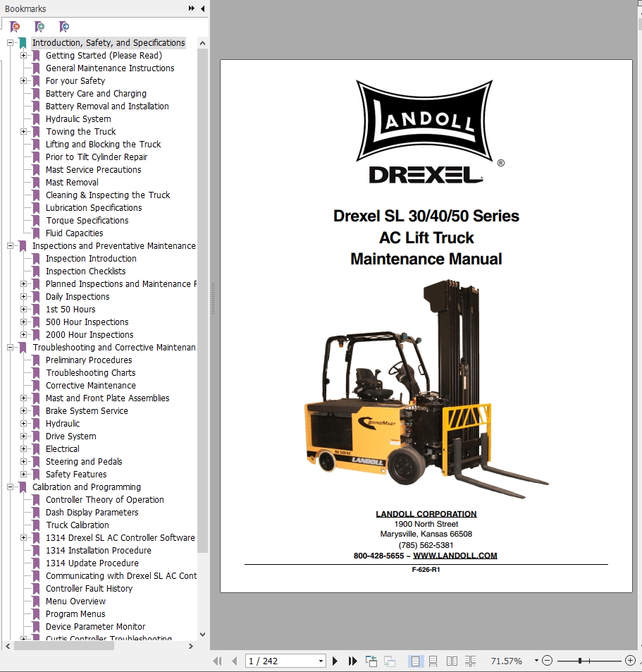The image size is (642, 672).
Task: Open Lifting and Blocking the Truck bookmark
Action: pyautogui.click(x=103, y=145)
